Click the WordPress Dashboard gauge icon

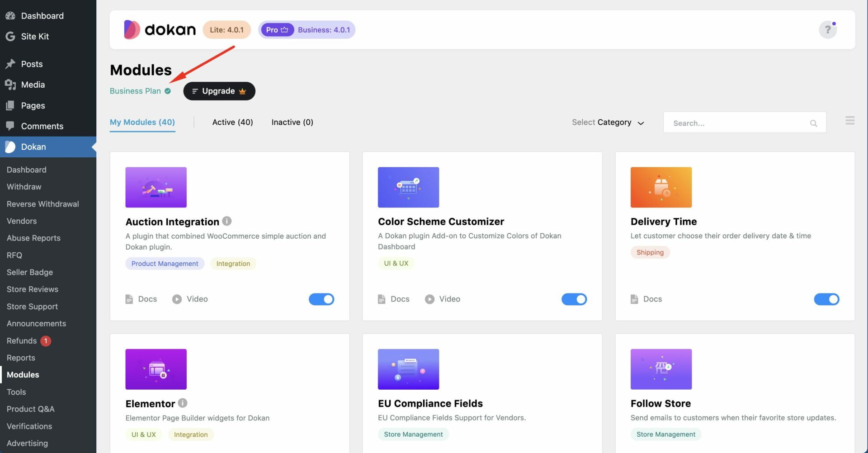tap(10, 16)
